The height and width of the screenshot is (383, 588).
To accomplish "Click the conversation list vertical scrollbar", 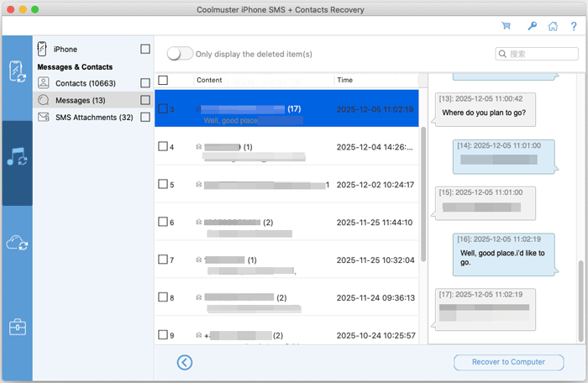I will [x=423, y=194].
